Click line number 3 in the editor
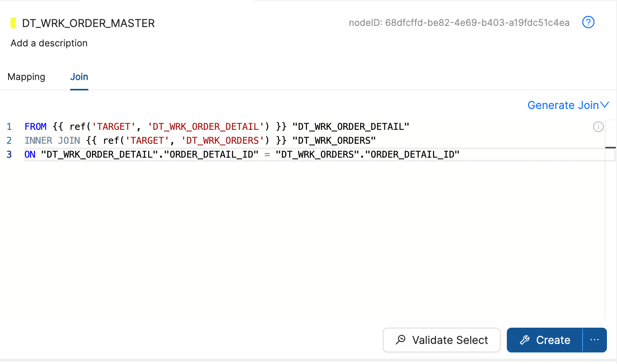Image resolution: width=617 pixels, height=364 pixels. pyautogui.click(x=9, y=154)
